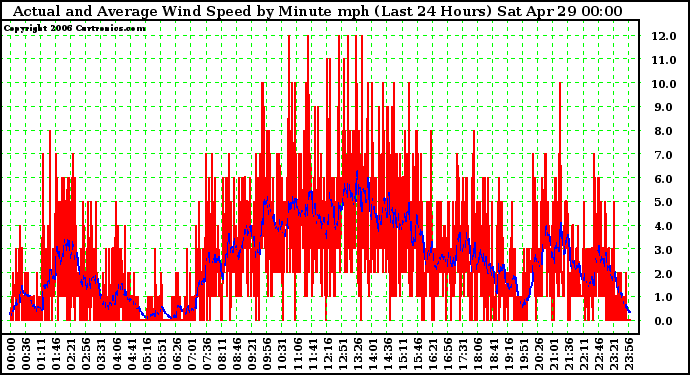Click the 4.0 y-axis label
Viewport: 690px width, 375px height.
[x=664, y=226]
